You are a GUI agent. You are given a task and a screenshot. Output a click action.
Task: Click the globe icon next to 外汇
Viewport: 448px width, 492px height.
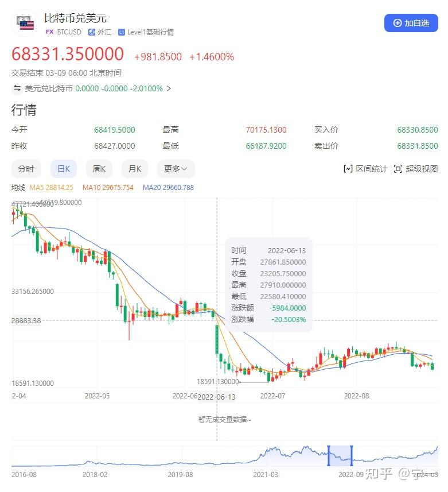[x=92, y=32]
